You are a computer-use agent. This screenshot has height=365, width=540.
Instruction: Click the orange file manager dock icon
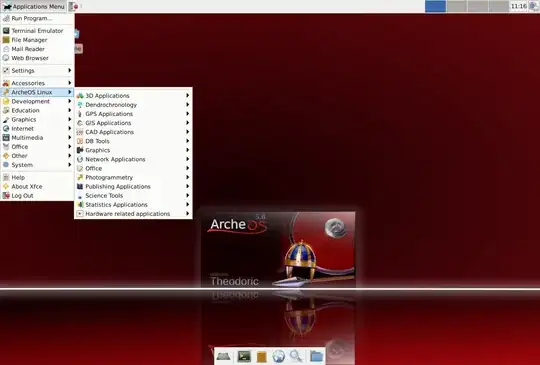[x=262, y=357]
